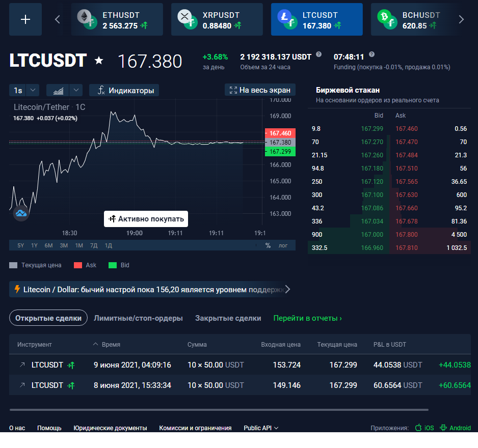Open help icon next to 24-hour volume
Screen dimensions: 478x448
tap(318, 54)
